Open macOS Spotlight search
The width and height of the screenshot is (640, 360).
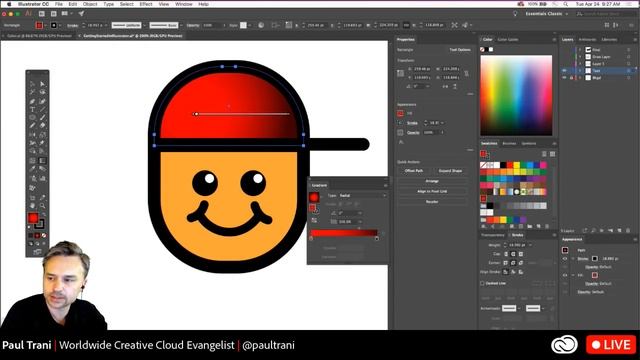click(566, 4)
